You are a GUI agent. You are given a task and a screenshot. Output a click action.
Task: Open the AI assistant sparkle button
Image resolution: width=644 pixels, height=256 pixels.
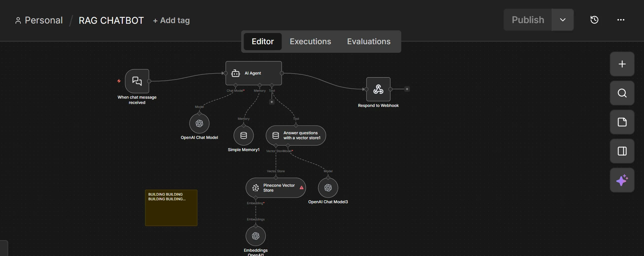point(622,180)
